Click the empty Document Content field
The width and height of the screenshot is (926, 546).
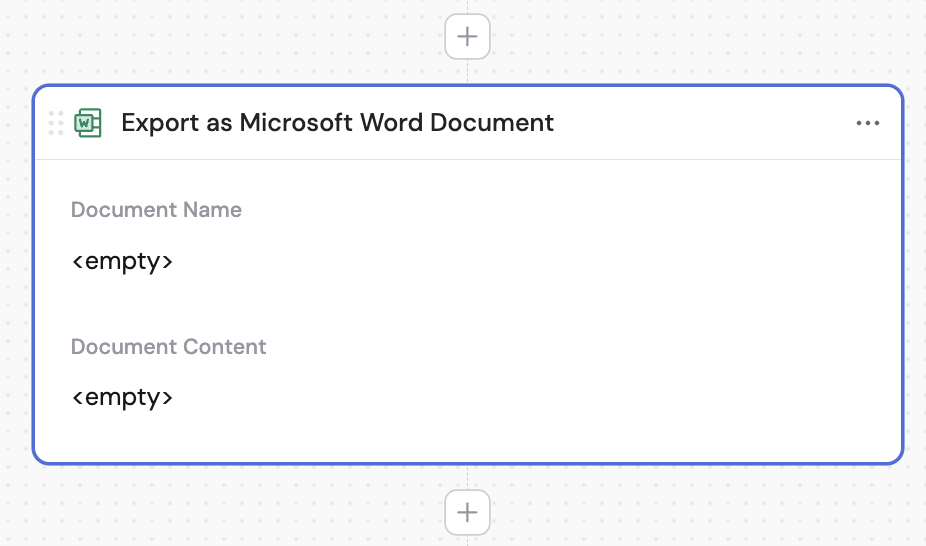click(122, 397)
